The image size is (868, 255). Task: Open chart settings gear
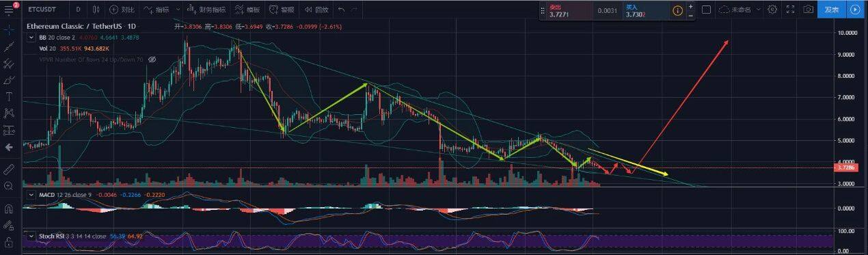pyautogui.click(x=772, y=10)
